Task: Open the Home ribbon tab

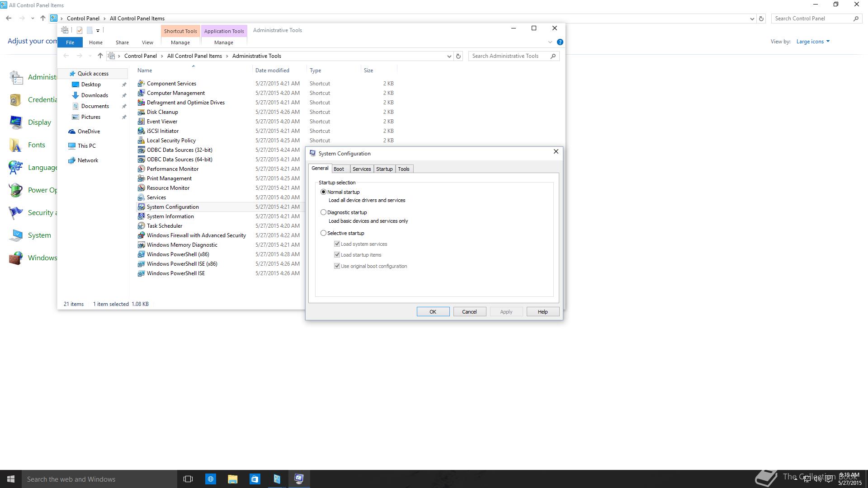Action: tap(96, 42)
